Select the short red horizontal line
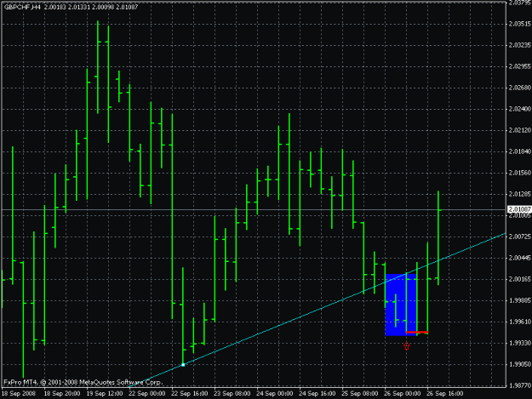 point(417,332)
